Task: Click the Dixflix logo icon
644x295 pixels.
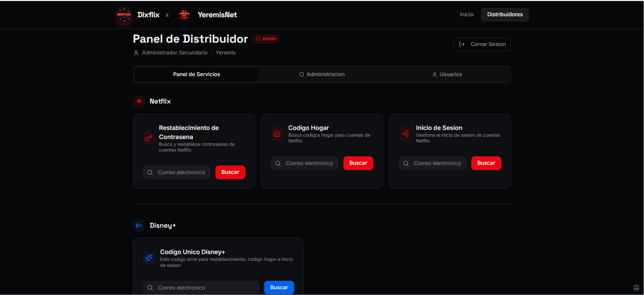Action: [x=124, y=15]
